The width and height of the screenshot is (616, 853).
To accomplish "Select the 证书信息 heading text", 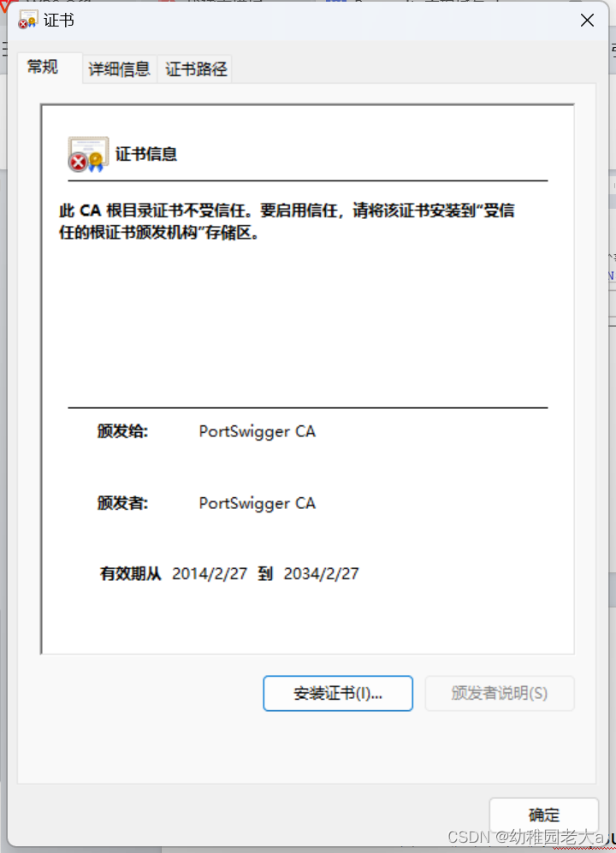I will click(x=145, y=154).
